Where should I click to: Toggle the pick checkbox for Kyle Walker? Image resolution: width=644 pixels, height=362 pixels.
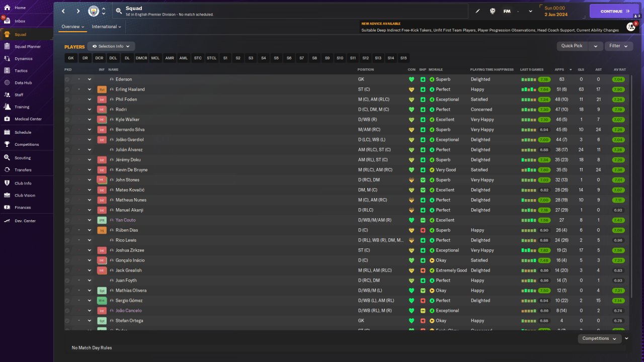pyautogui.click(x=67, y=120)
